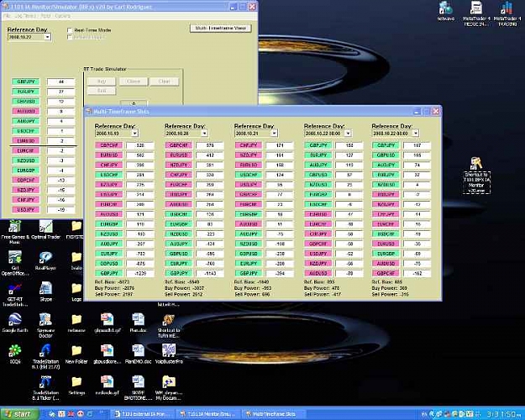Click the 'Buy Power: 478' text in fourth slot
Viewport: 525px width, 420px height.
coord(322,288)
